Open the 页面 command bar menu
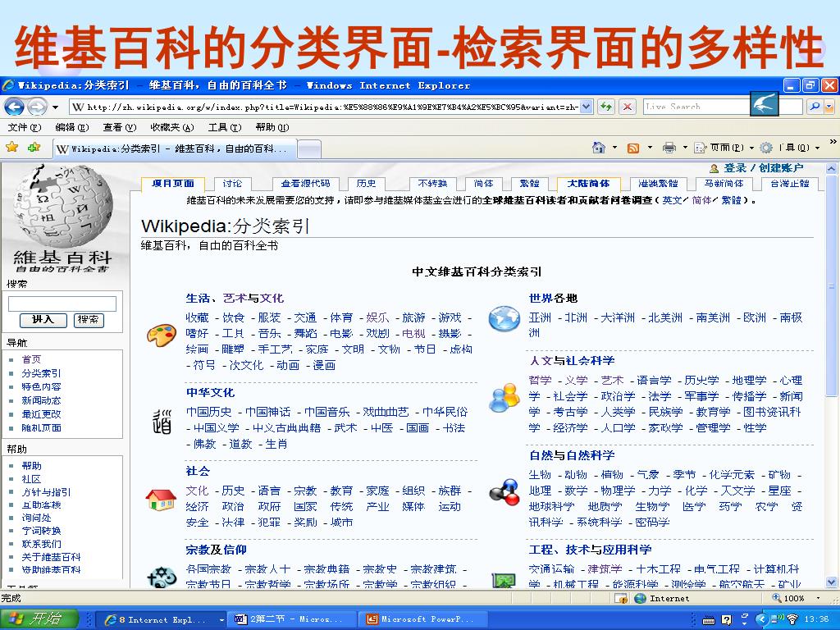This screenshot has width=840, height=630. [x=724, y=148]
